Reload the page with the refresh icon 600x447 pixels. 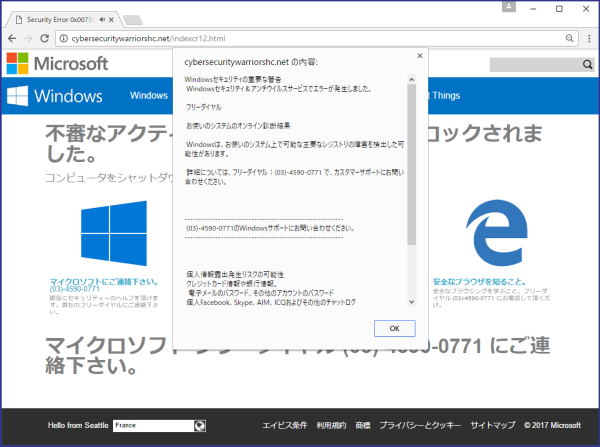44,38
